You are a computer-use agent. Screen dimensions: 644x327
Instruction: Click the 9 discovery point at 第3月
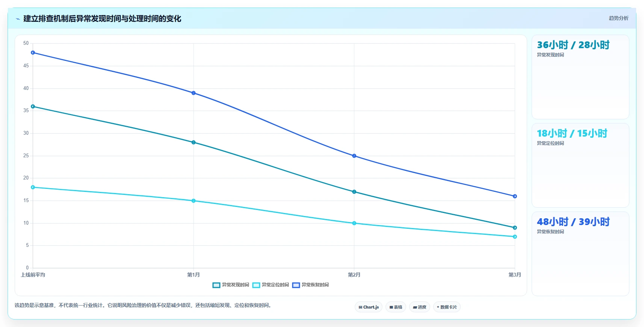click(x=515, y=228)
